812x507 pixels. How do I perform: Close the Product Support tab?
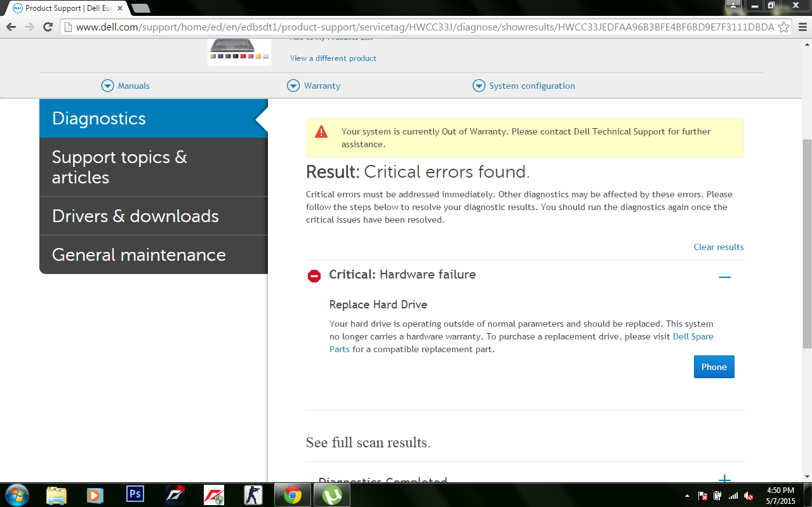[121, 8]
